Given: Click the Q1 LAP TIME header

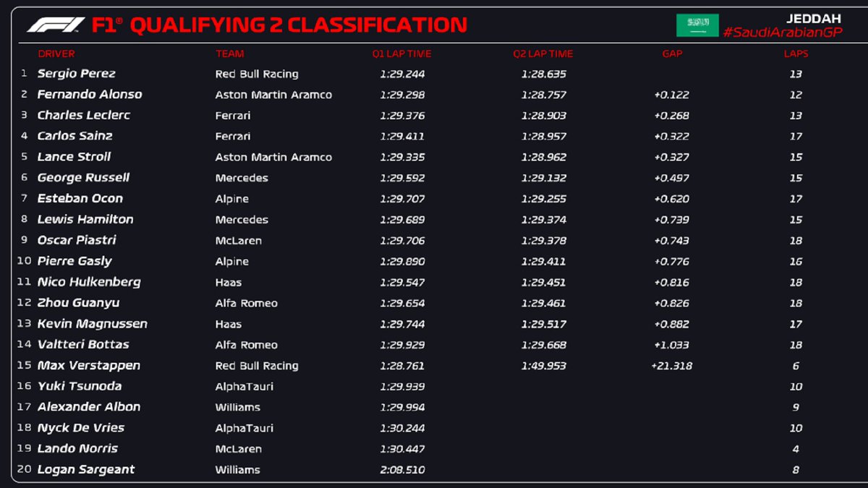Looking at the screenshot, I should [x=401, y=53].
